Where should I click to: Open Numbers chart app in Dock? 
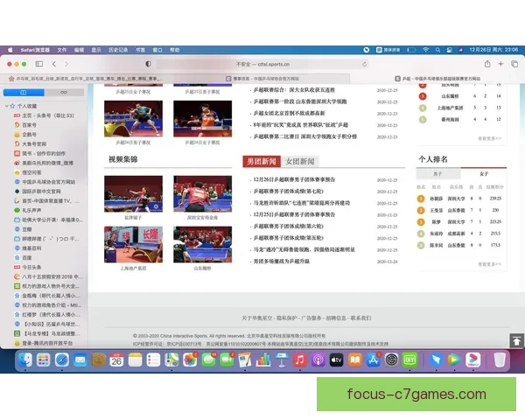coord(263,360)
